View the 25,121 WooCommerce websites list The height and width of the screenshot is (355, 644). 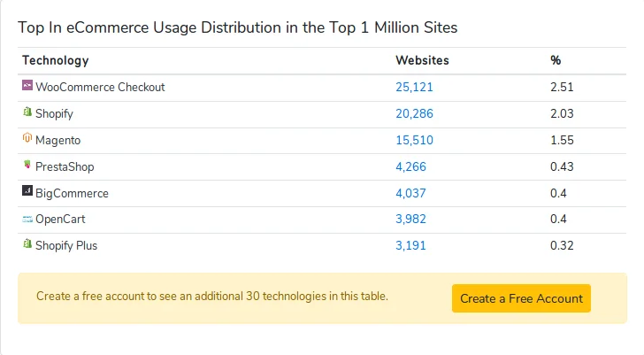[x=414, y=87]
